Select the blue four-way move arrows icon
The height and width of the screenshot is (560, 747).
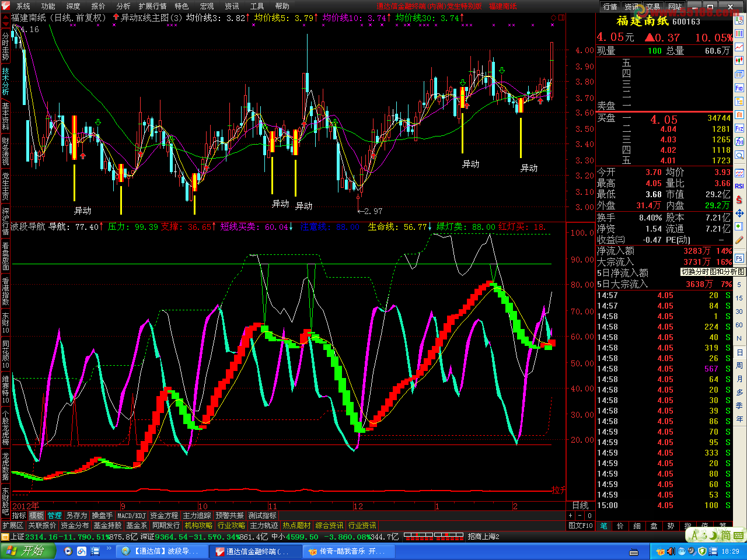point(739,213)
